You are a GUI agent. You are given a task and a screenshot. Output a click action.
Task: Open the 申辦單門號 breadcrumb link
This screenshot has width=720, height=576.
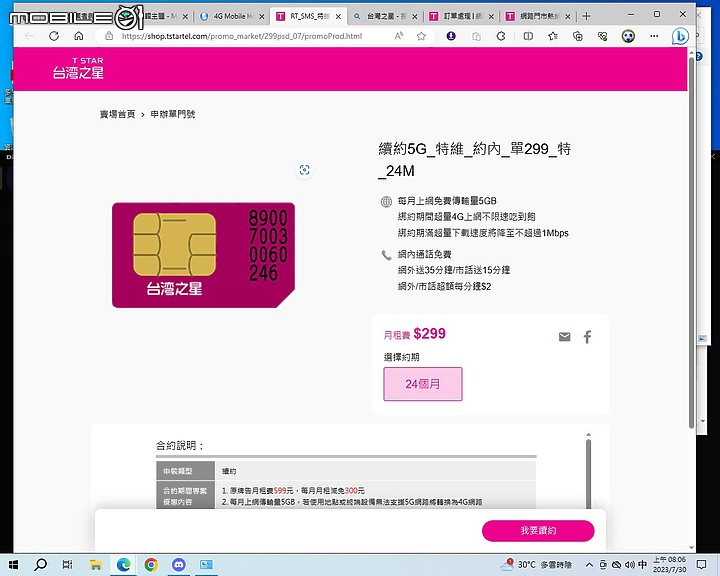tap(173, 114)
